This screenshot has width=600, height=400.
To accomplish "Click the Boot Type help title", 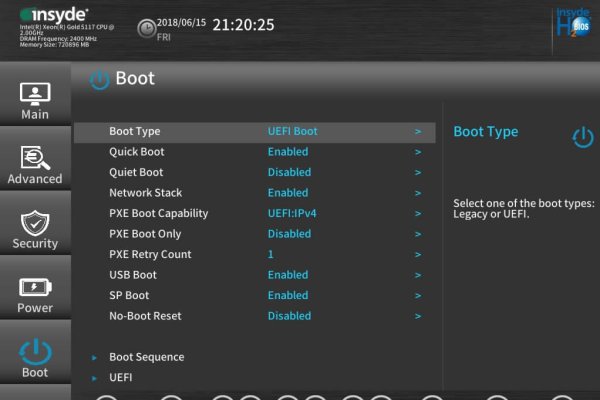I will point(486,132).
